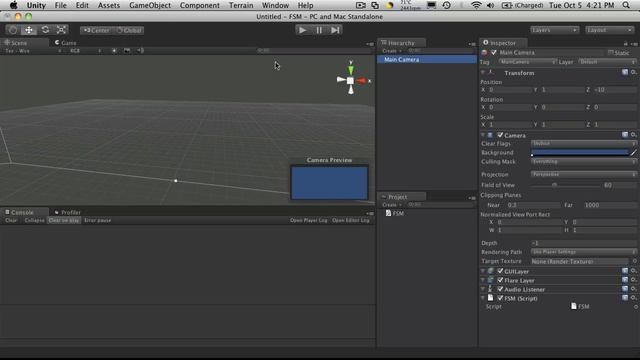Collapse the Camera component
The height and width of the screenshot is (360, 640).
point(483,135)
